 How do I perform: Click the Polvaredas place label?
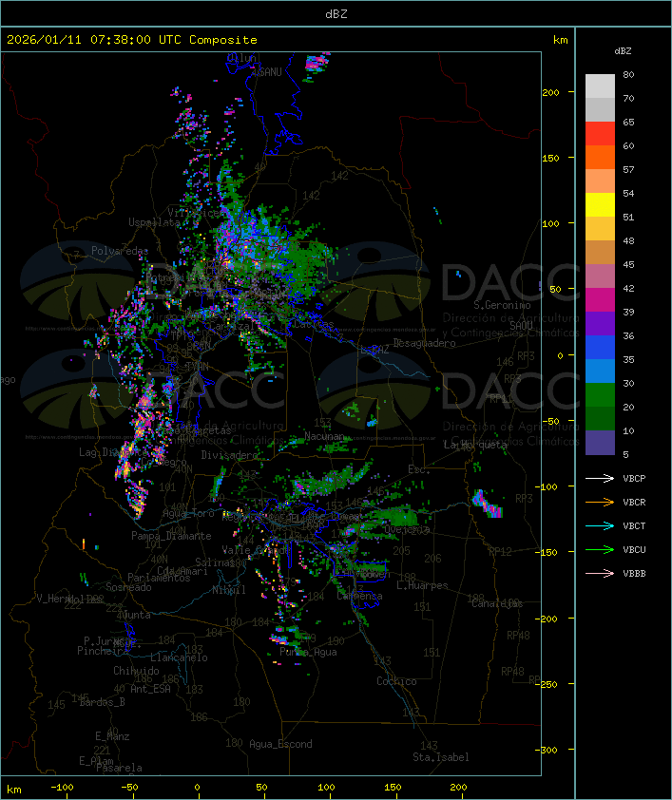(120, 251)
